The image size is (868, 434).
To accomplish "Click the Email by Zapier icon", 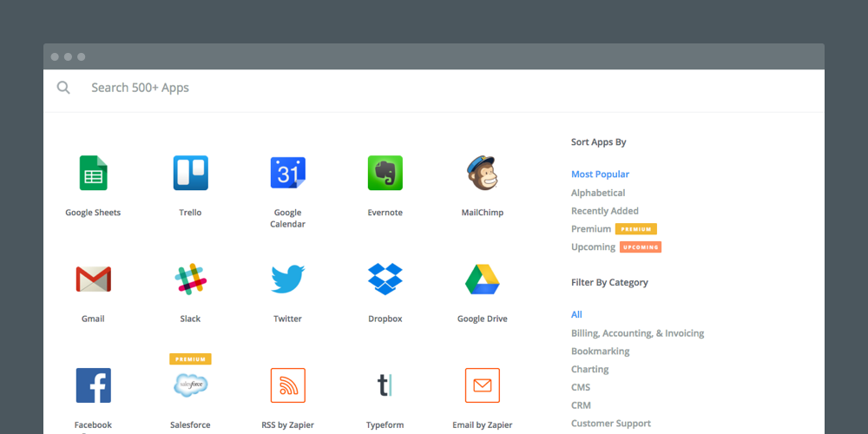I will click(482, 385).
